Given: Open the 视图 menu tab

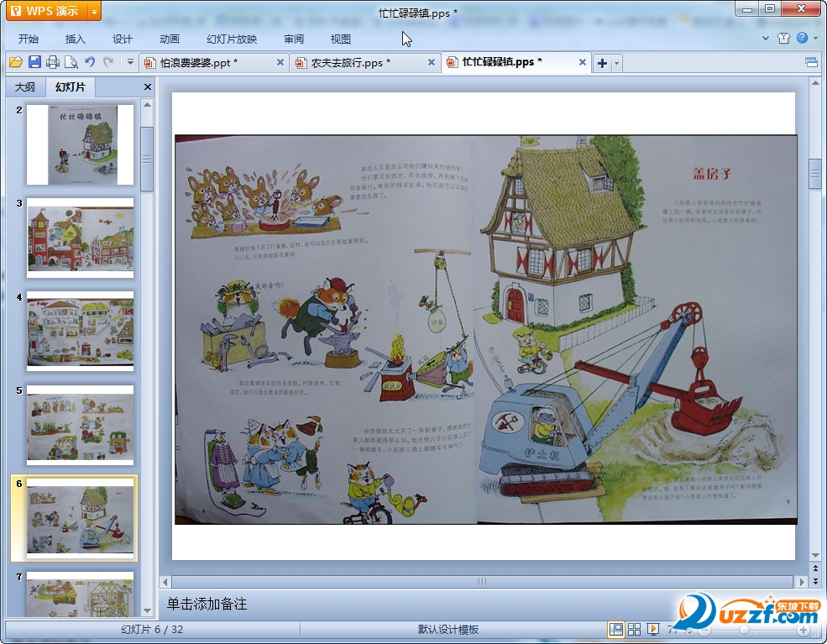Looking at the screenshot, I should click(x=341, y=39).
